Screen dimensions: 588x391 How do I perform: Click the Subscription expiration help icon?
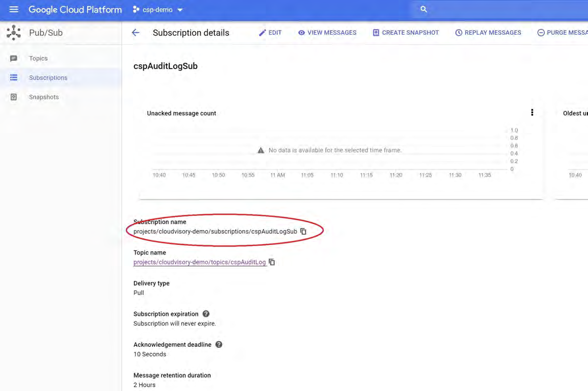point(206,314)
